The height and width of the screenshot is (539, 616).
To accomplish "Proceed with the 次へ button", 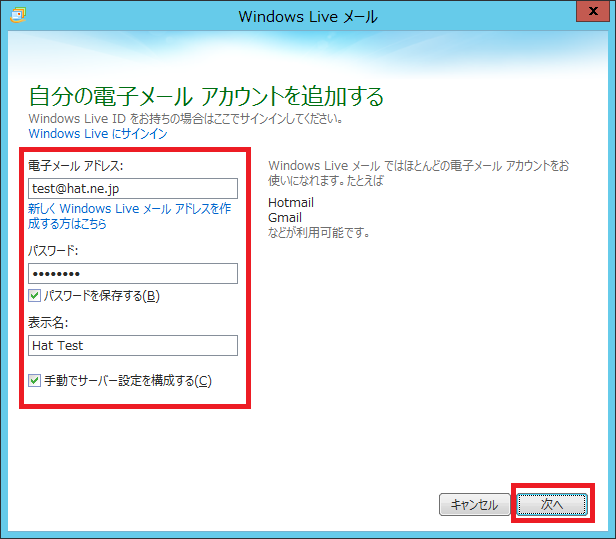I will pyautogui.click(x=552, y=504).
